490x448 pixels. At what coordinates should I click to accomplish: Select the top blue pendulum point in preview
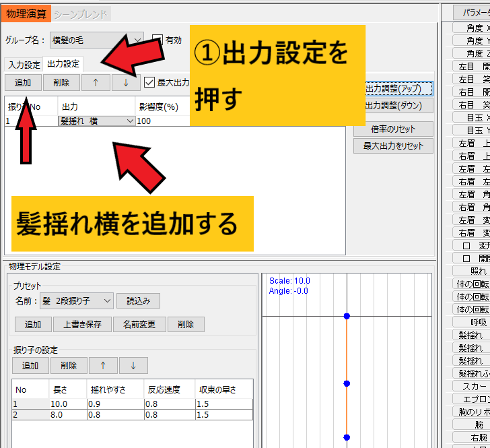pyautogui.click(x=347, y=316)
